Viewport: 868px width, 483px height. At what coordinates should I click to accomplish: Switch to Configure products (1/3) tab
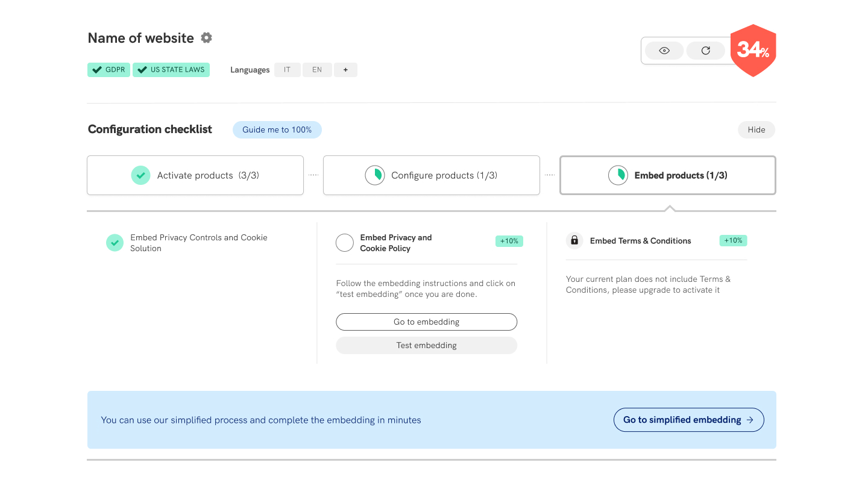click(432, 175)
